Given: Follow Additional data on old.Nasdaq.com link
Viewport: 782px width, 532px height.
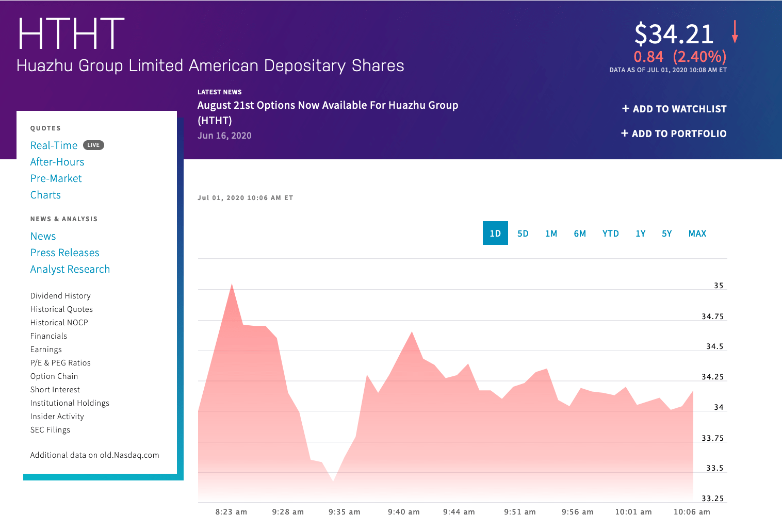Looking at the screenshot, I should coord(95,455).
